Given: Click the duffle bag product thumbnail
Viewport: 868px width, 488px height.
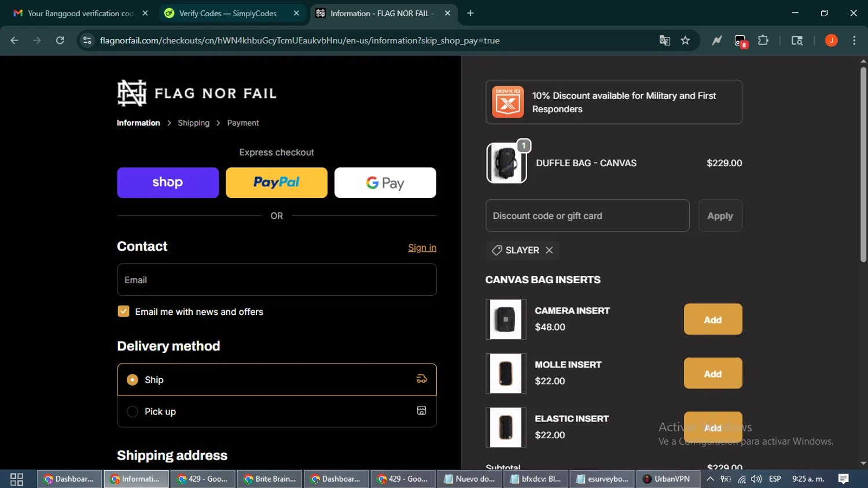Looking at the screenshot, I should pos(506,163).
